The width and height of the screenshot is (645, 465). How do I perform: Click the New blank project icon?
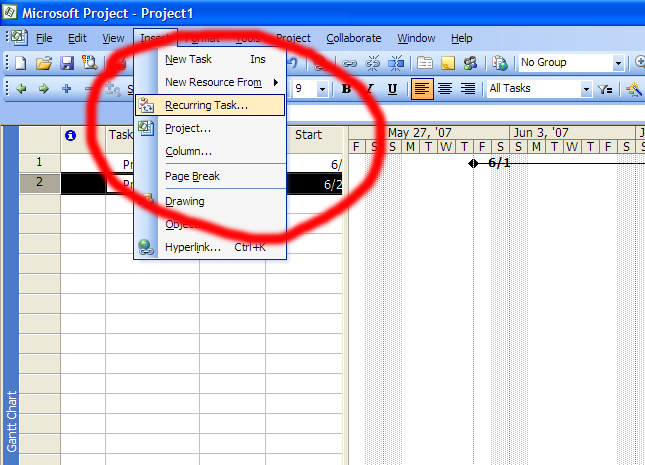coord(21,63)
